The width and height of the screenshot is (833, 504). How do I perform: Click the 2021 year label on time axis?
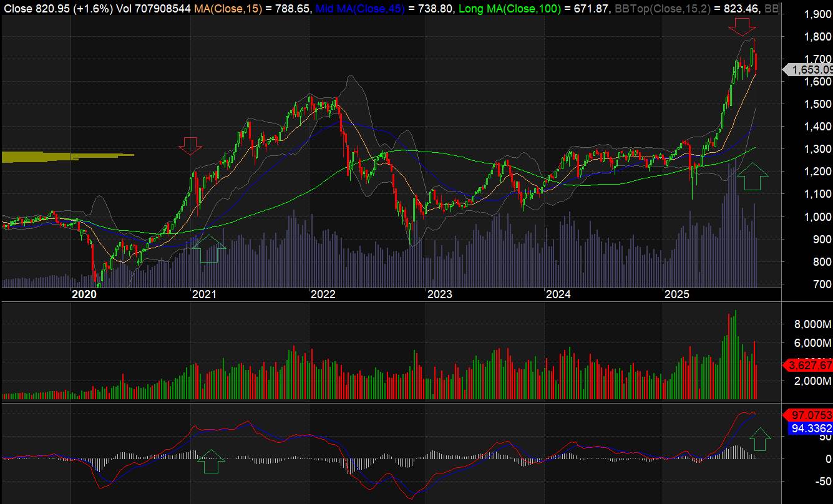pyautogui.click(x=204, y=294)
